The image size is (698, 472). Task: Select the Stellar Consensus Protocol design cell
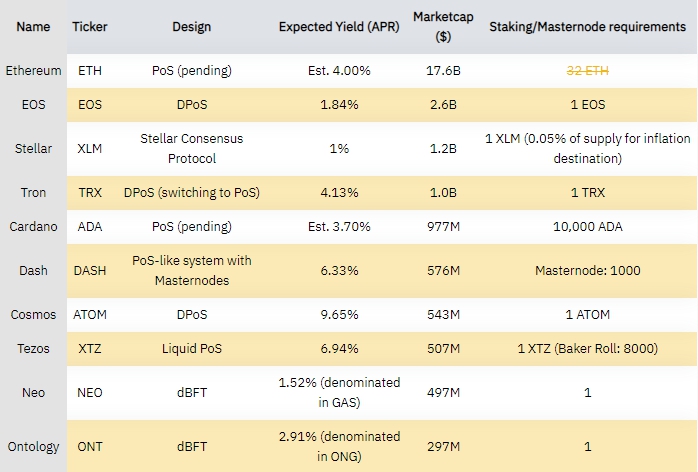pos(191,148)
